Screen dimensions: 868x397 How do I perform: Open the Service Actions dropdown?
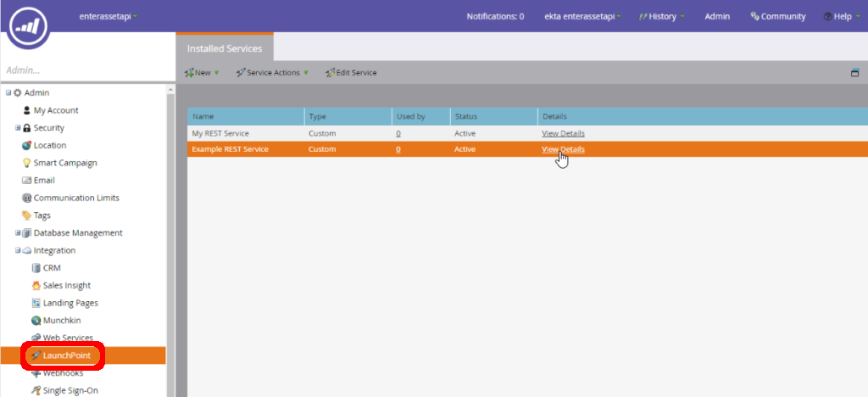(x=272, y=73)
